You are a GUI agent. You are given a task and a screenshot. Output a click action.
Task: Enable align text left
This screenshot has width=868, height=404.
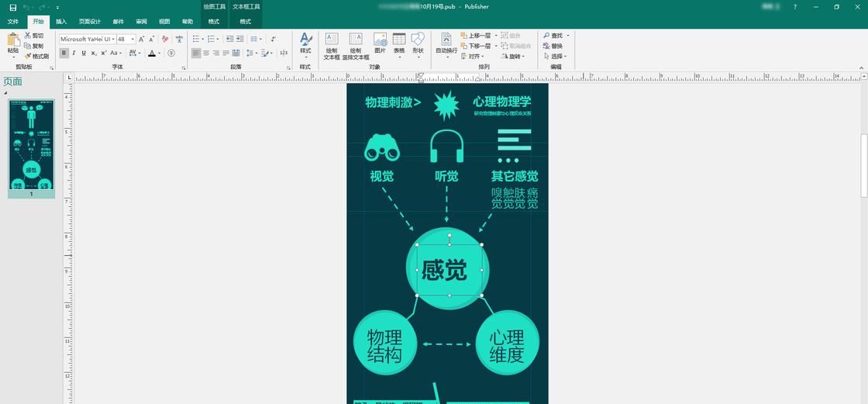[196, 54]
